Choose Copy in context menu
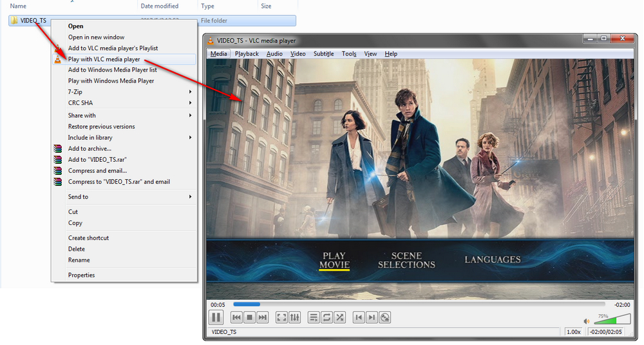The image size is (644, 345). click(x=124, y=223)
